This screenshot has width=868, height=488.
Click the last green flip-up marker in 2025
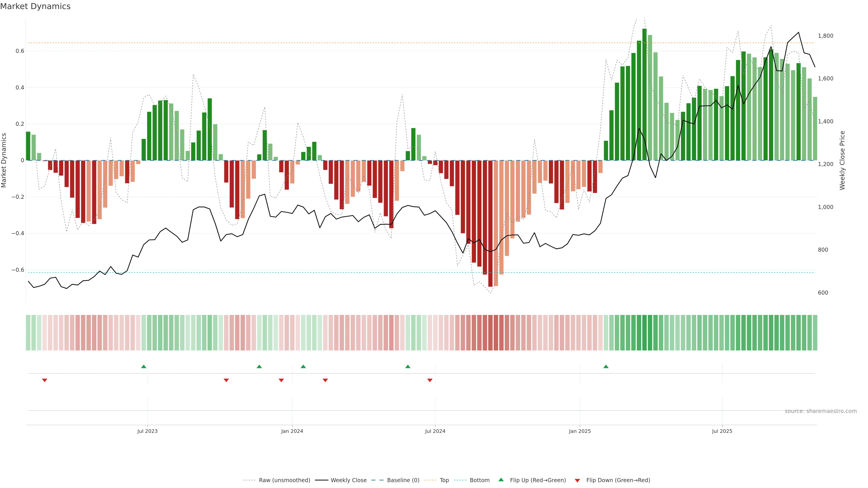tap(606, 366)
